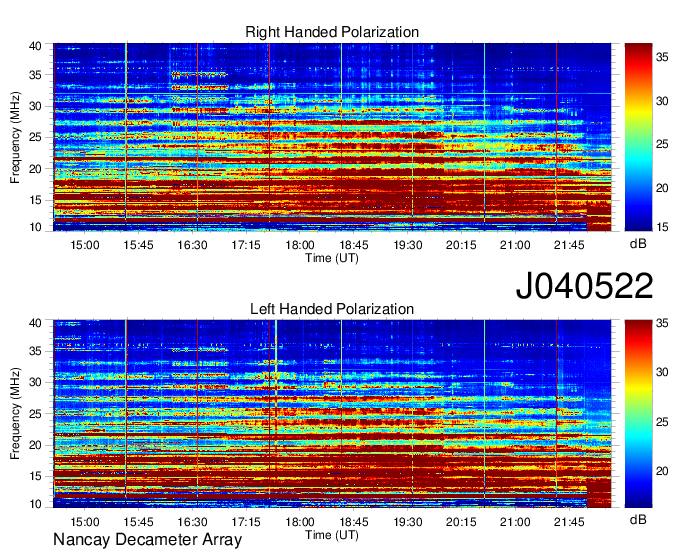Viewport: 680px width, 552px height.
Task: Select the J040522 observation label
Action: click(x=584, y=286)
